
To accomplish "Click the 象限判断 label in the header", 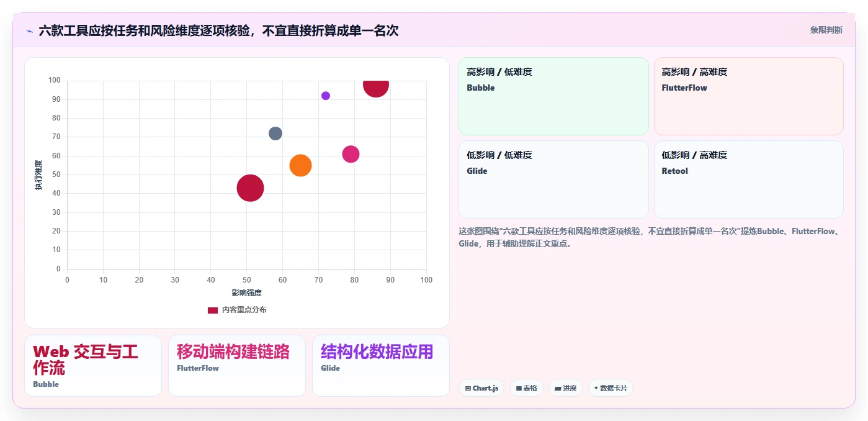I will tap(826, 30).
